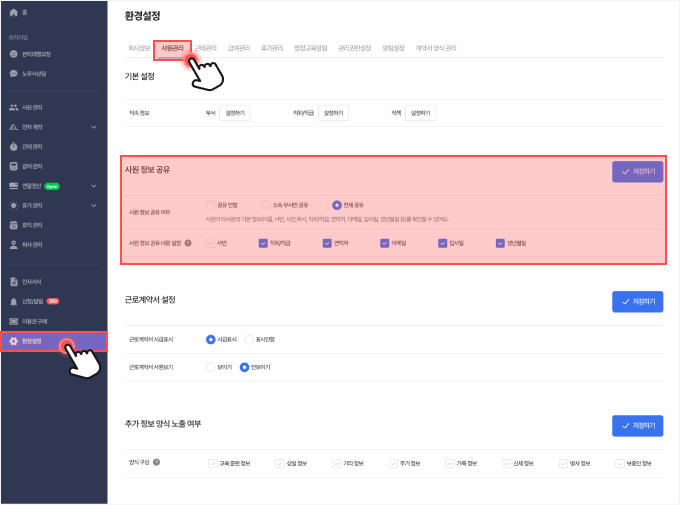Open 사원관리 in the left sidebar
Image resolution: width=680 pixels, height=505 pixels.
(x=32, y=107)
